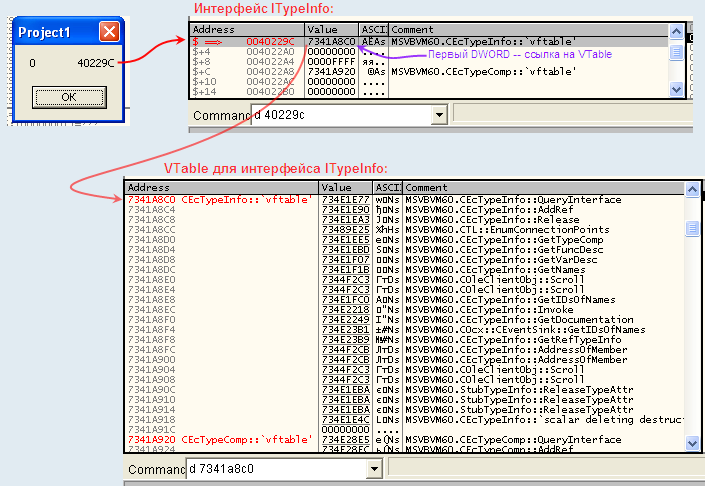Expand the 'd 7341a8c0' command history dropdown
Screen dimensions: 705x486
[373, 469]
